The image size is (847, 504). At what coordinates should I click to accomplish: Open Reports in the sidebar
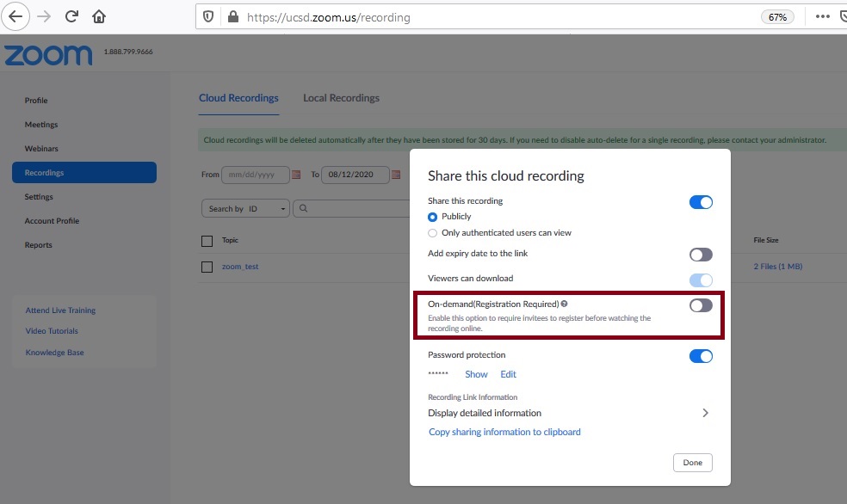(x=39, y=245)
